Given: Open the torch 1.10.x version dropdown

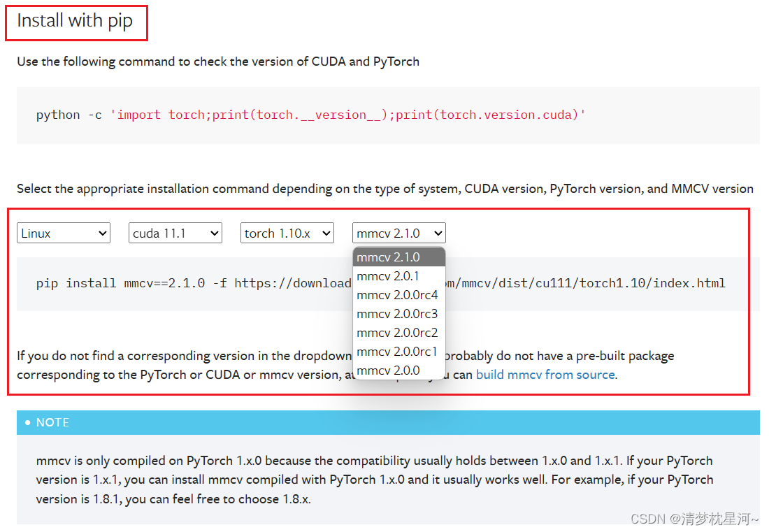Looking at the screenshot, I should (x=287, y=233).
